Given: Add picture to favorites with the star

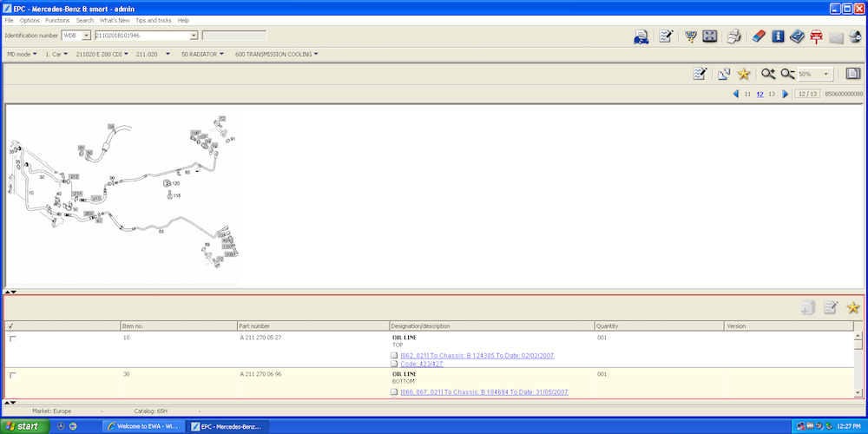Looking at the screenshot, I should pyautogui.click(x=744, y=74).
